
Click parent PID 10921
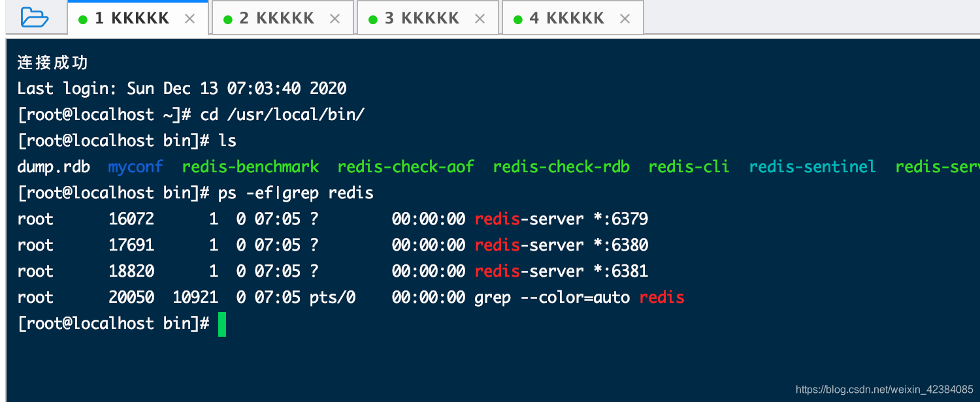click(195, 298)
